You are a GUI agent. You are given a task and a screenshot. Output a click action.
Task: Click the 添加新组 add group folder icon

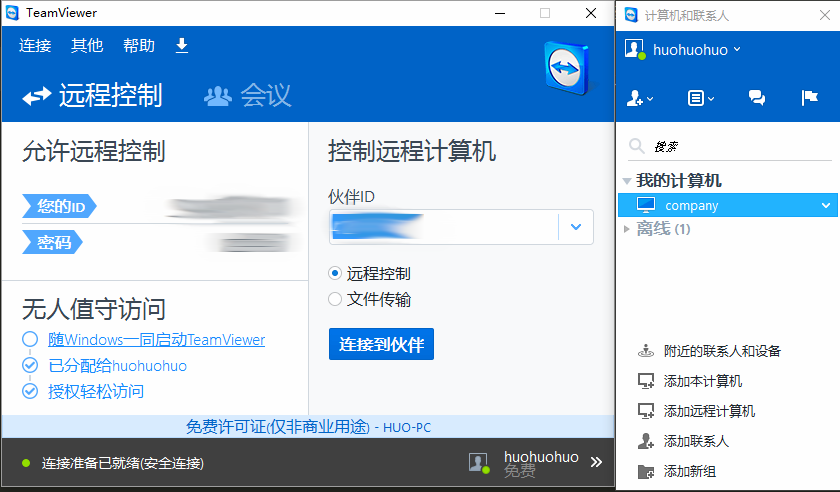[646, 471]
